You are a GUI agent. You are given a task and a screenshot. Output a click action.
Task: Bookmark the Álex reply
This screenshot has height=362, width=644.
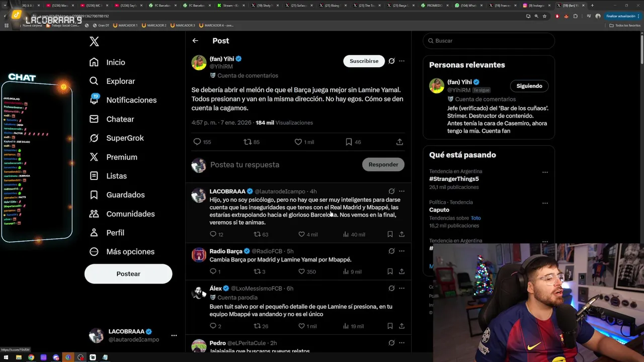[x=390, y=326]
